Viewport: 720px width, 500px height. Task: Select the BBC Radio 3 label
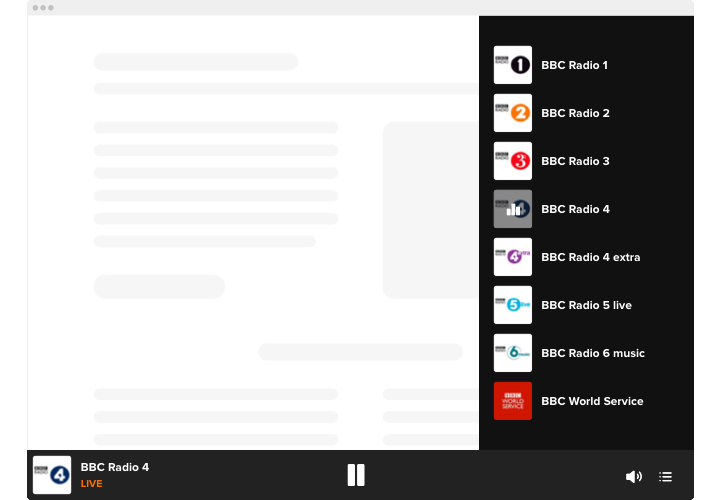[575, 161]
